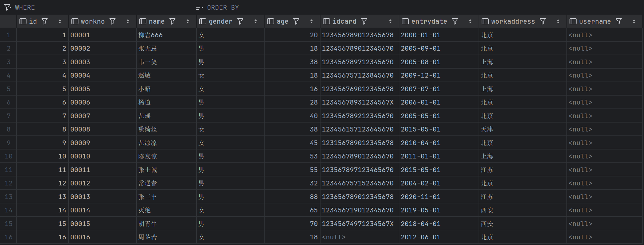Filter the workaddress column via funnel icon
This screenshot has width=644, height=245.
click(543, 21)
